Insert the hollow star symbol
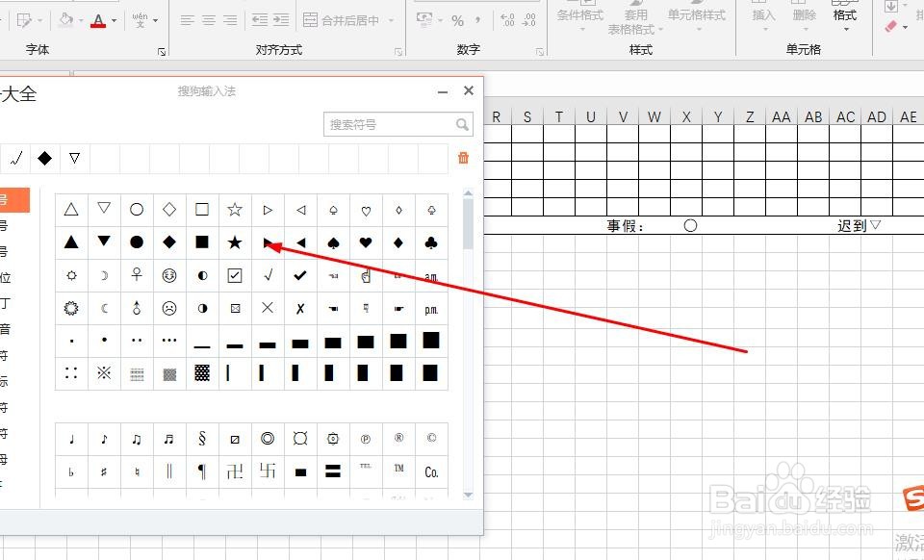 pyautogui.click(x=235, y=210)
